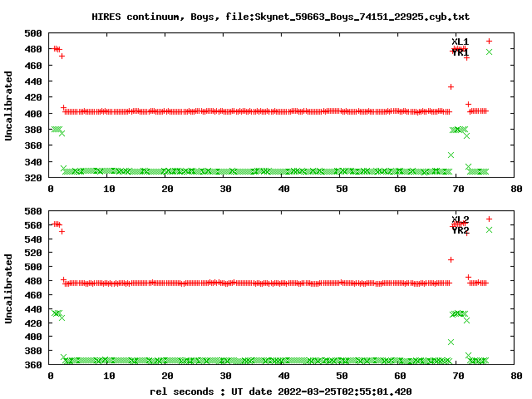Click the green cross marker beside YR1 legend
The height and width of the screenshot is (399, 532).
489,52
